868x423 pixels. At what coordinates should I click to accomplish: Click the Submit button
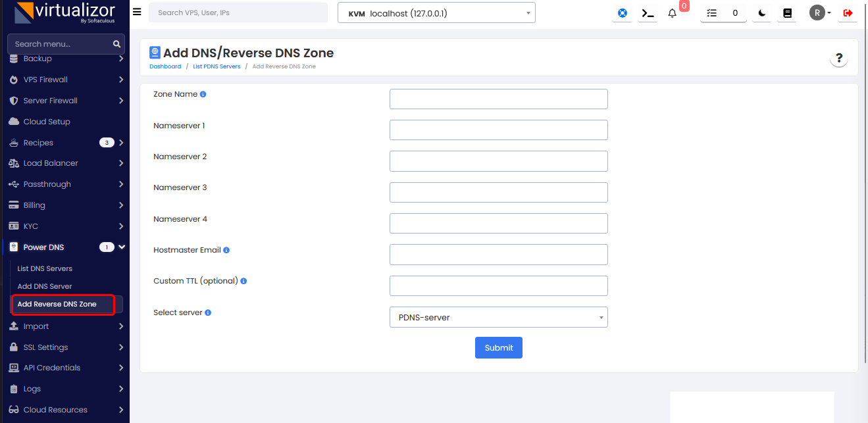[498, 348]
